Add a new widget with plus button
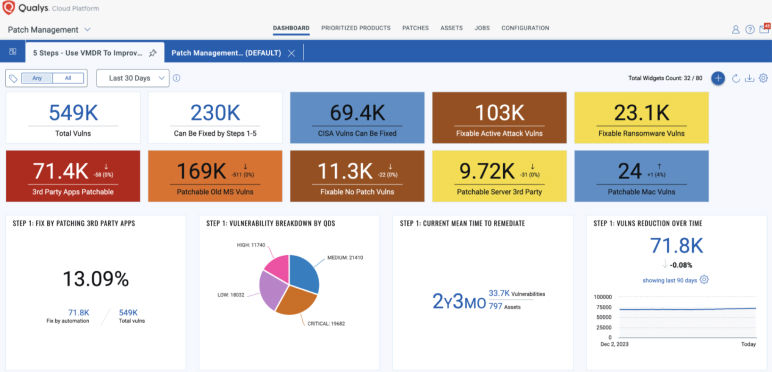This screenshot has height=372, width=772. [718, 78]
